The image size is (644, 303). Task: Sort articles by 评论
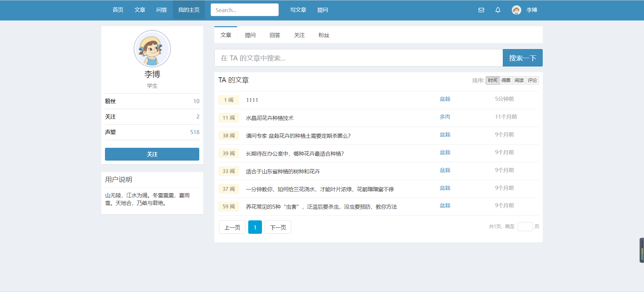click(532, 80)
